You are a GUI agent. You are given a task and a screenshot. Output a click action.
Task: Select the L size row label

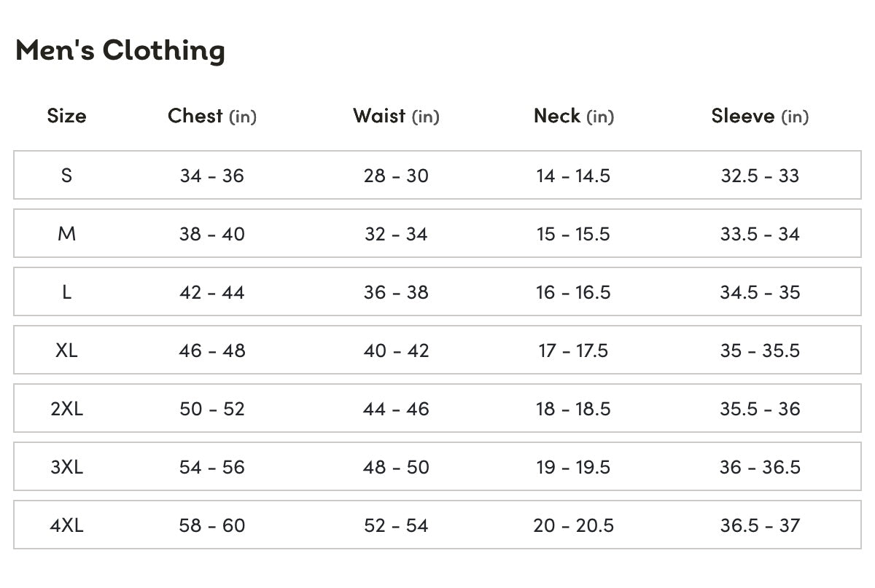coord(66,292)
